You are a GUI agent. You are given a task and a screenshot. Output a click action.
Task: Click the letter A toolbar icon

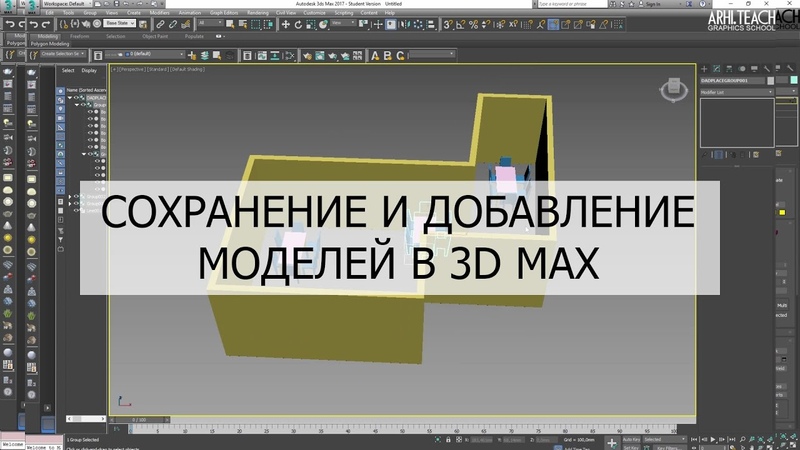point(376,56)
